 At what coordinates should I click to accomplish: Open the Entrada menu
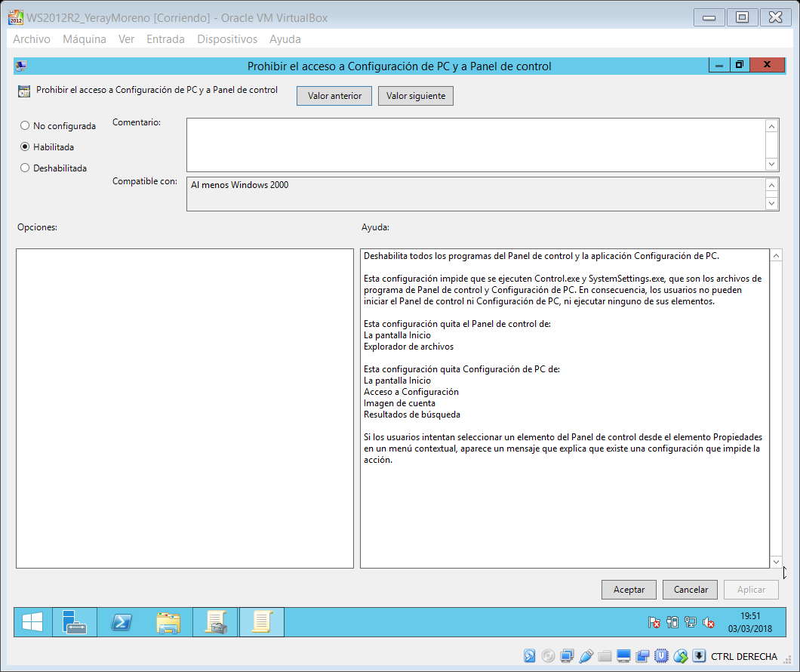[x=165, y=39]
